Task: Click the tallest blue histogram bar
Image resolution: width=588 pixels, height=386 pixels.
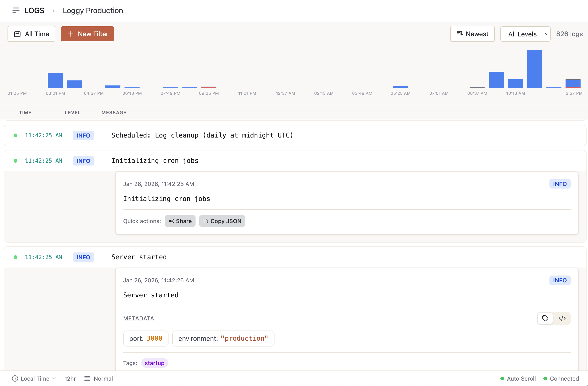Action: click(534, 69)
